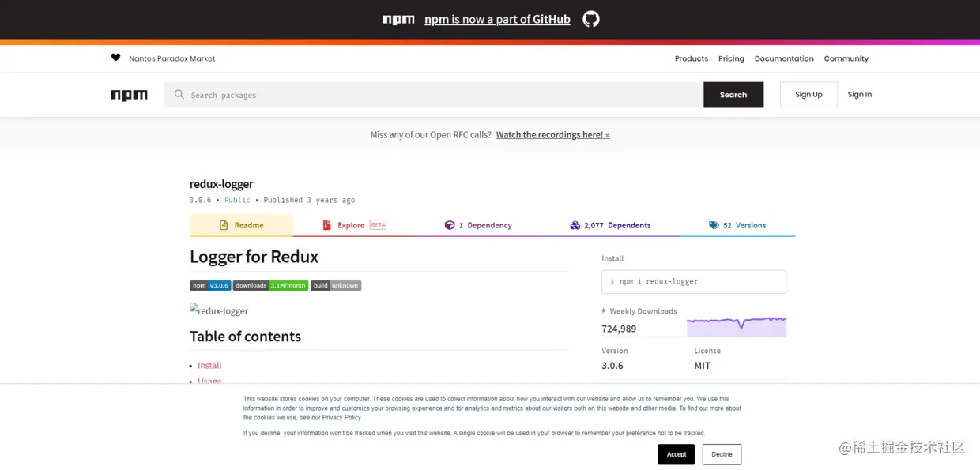Screen dimensions: 980x470
Task: Accept the cookies notice
Action: [x=677, y=454]
